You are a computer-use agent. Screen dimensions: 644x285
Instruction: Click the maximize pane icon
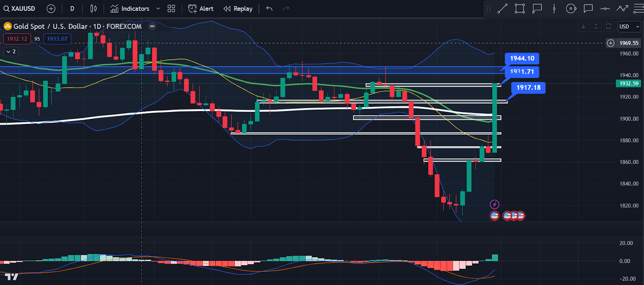point(609,26)
